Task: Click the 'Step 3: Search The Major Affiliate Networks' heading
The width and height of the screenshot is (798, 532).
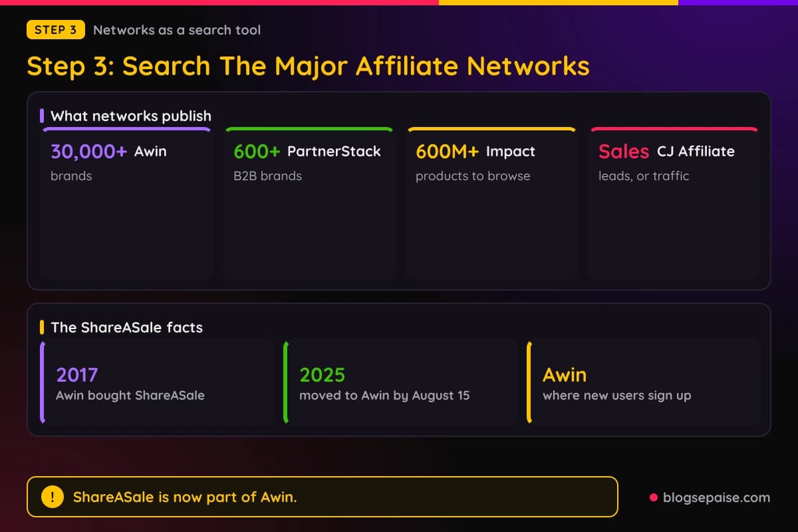Action: coord(308,66)
